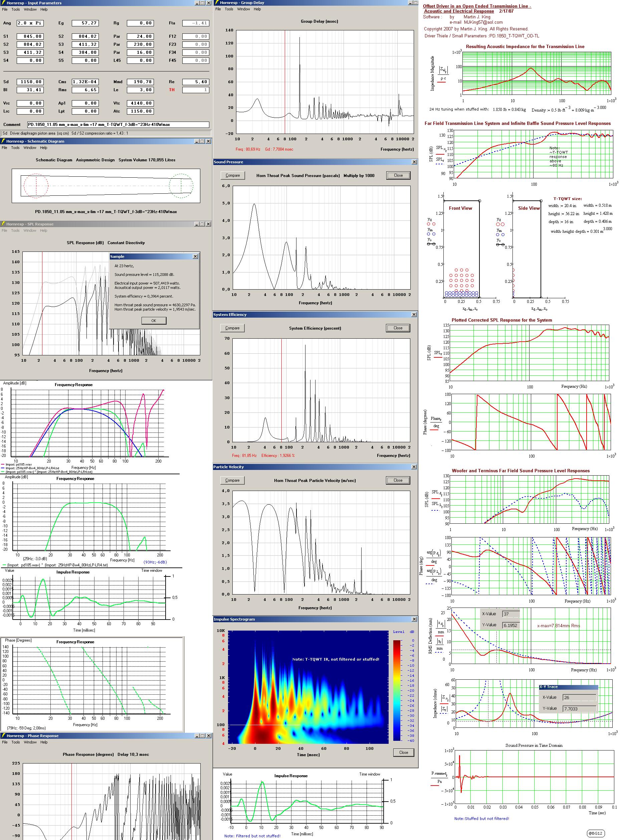Click Compare in Sound Pressure window
This screenshot has height=840, width=621.
click(233, 176)
